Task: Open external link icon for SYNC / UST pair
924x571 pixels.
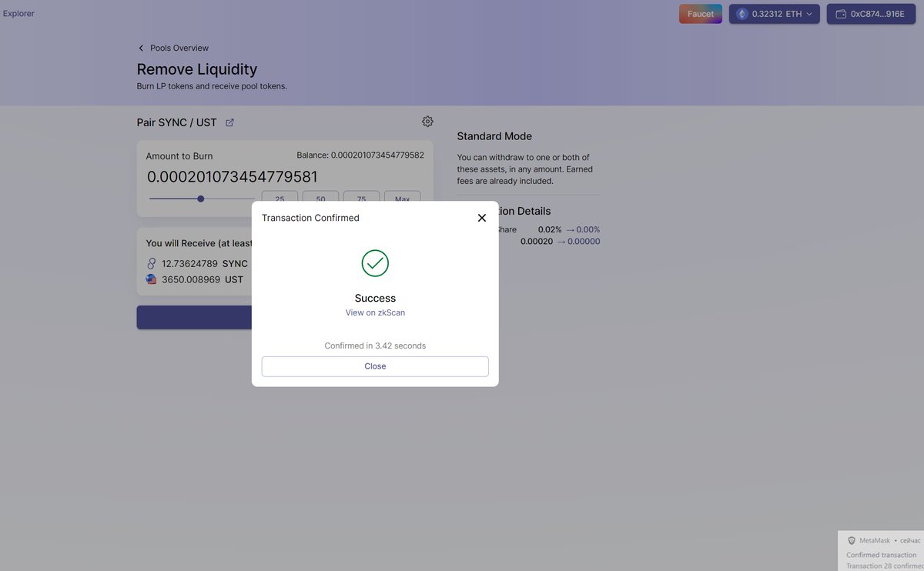Action: [229, 122]
